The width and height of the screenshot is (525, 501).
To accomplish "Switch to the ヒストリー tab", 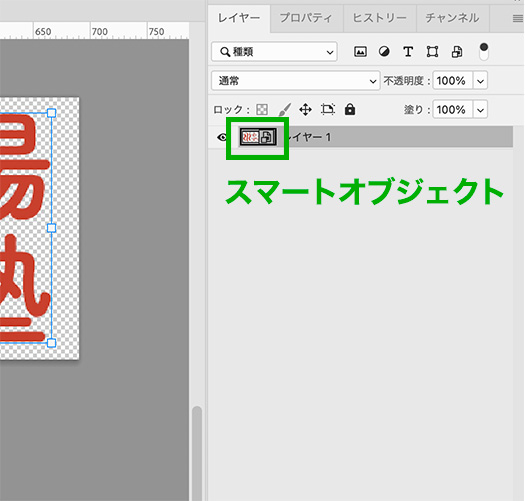I will click(x=380, y=18).
